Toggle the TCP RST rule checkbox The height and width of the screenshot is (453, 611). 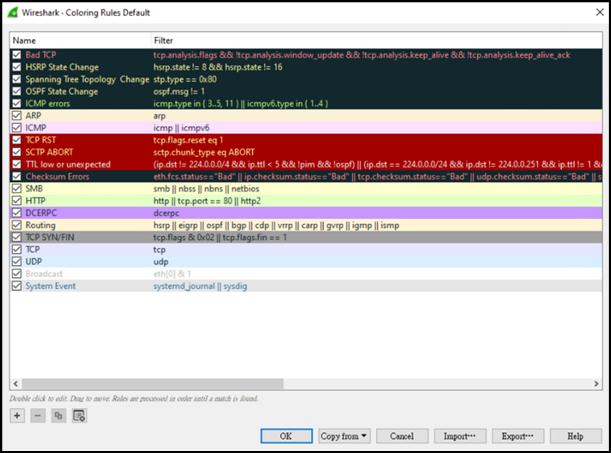click(x=16, y=140)
